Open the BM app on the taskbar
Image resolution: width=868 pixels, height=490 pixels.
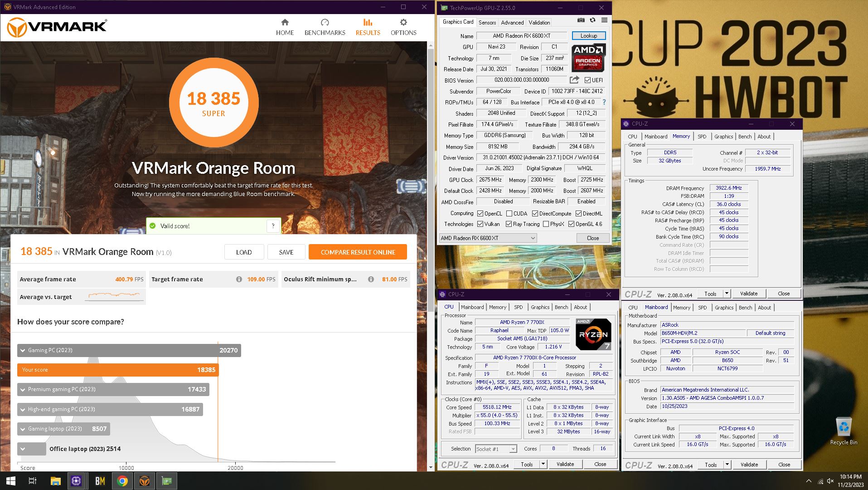100,481
